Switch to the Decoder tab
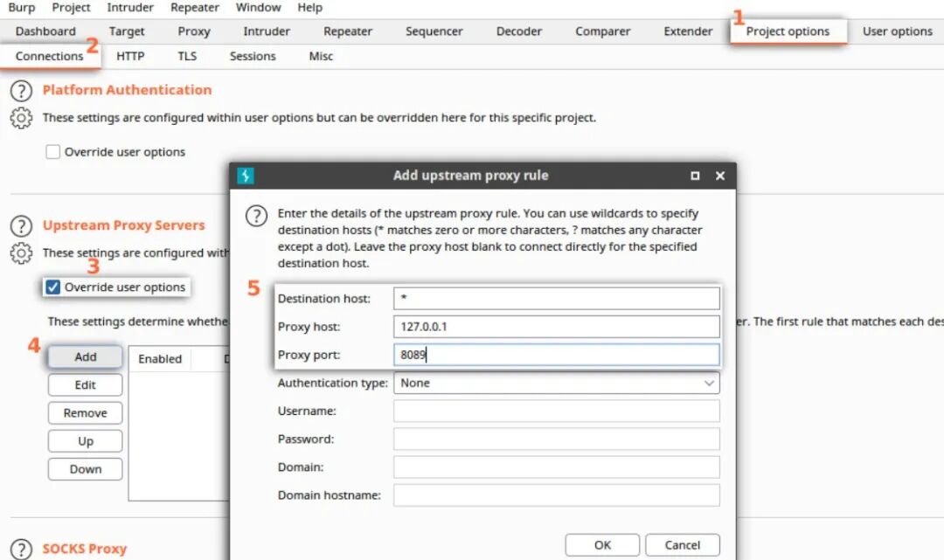 pyautogui.click(x=519, y=31)
